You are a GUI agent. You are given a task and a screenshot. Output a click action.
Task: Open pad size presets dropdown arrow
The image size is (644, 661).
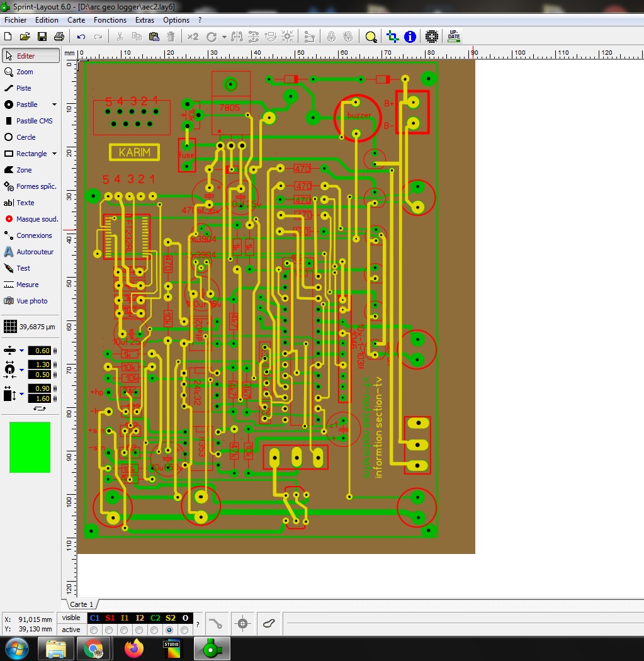21,370
